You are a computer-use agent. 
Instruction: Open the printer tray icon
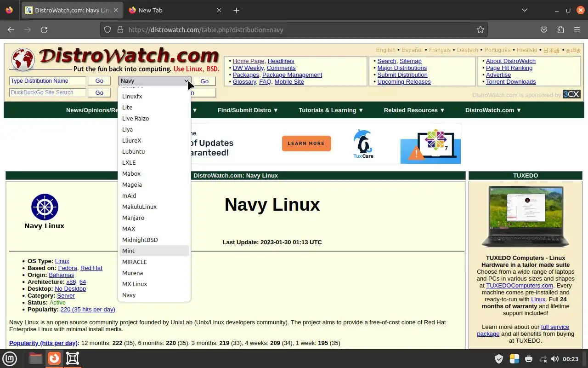click(529, 359)
